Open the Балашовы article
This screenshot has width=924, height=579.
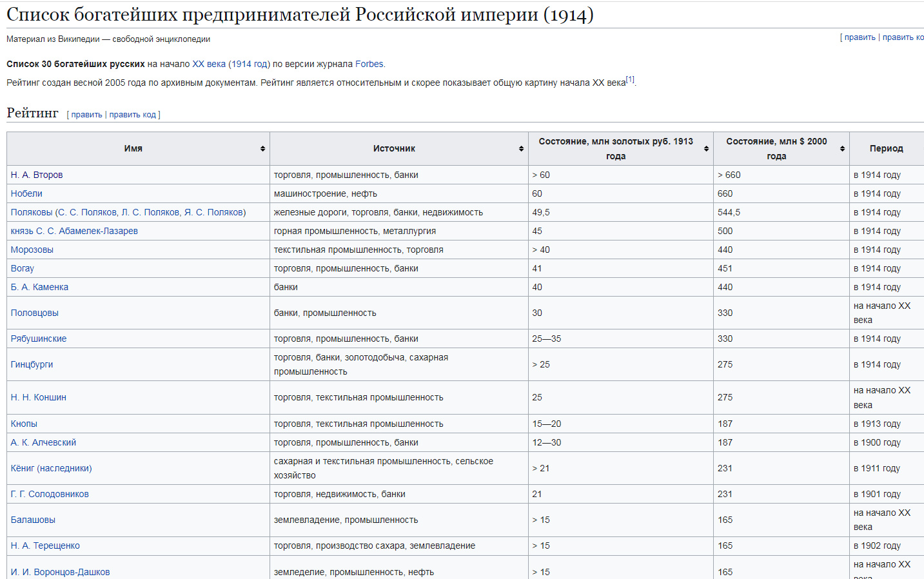[x=33, y=520]
